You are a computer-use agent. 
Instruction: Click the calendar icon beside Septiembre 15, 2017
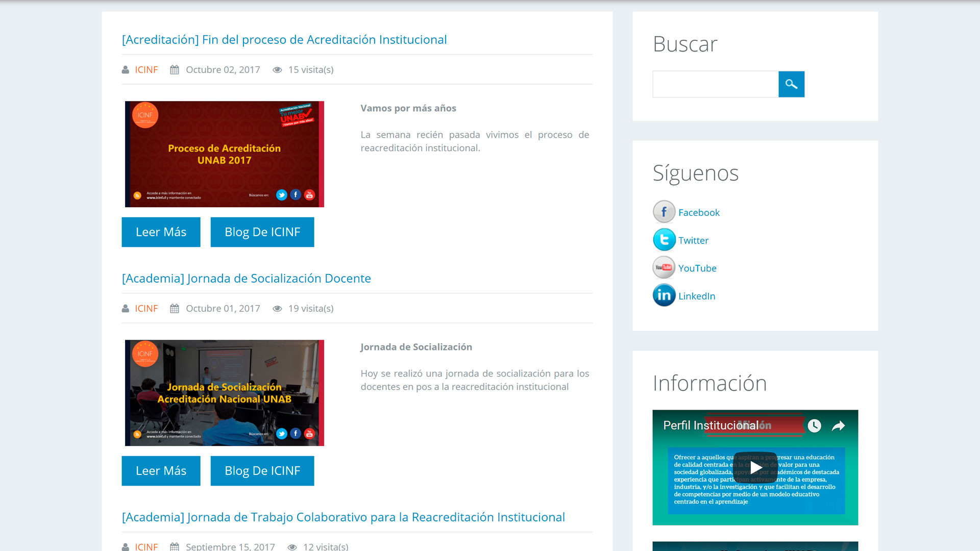click(175, 547)
